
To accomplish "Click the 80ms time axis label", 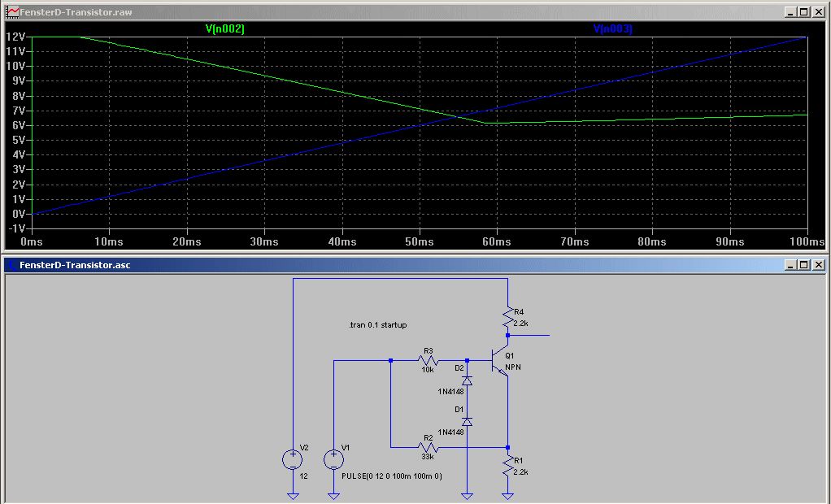I will [652, 241].
